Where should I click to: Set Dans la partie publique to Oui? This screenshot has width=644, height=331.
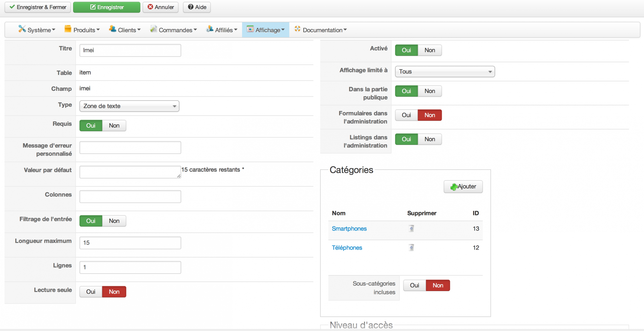click(406, 91)
